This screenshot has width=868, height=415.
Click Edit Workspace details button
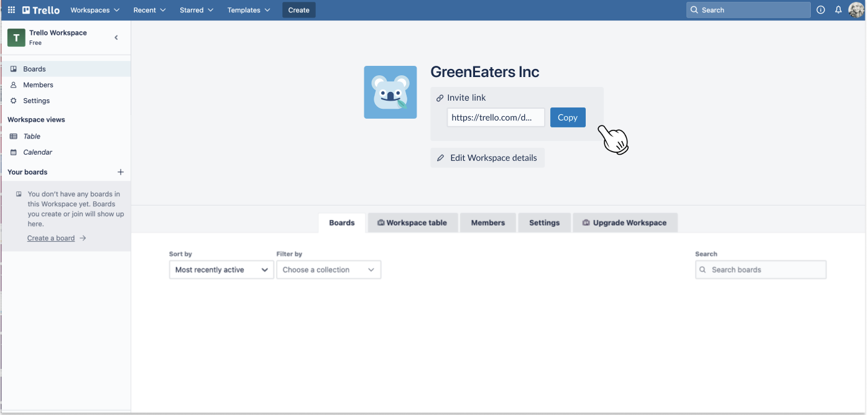(x=487, y=158)
